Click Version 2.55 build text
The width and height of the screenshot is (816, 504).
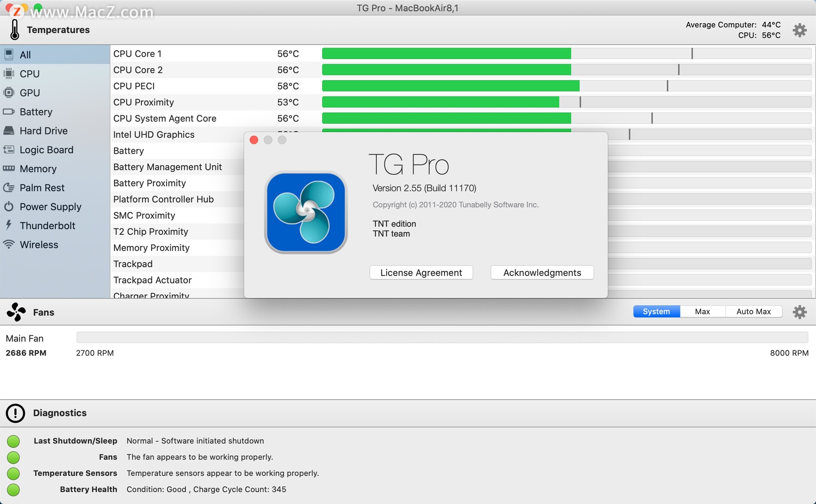[x=424, y=188]
